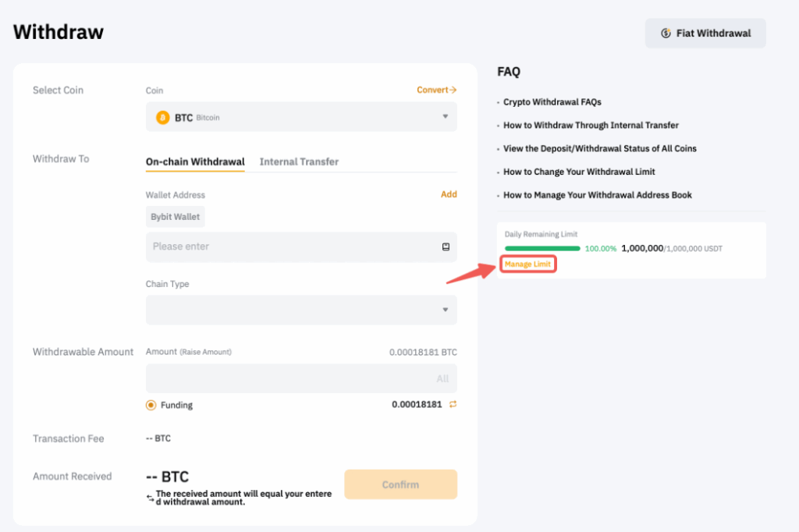Select the Funding radio button
This screenshot has height=532, width=799.
151,405
